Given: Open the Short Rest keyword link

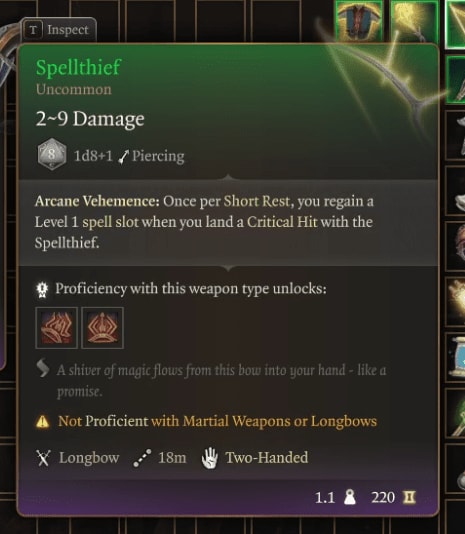Looking at the screenshot, I should pos(257,201).
